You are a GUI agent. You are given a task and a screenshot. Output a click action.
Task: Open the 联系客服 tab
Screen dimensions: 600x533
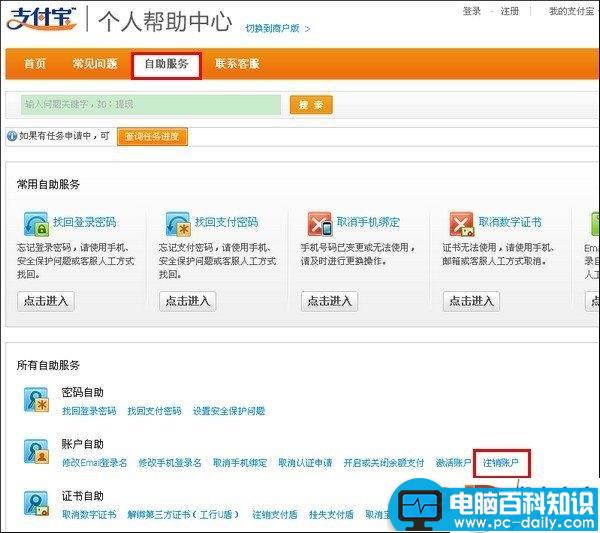coord(237,64)
